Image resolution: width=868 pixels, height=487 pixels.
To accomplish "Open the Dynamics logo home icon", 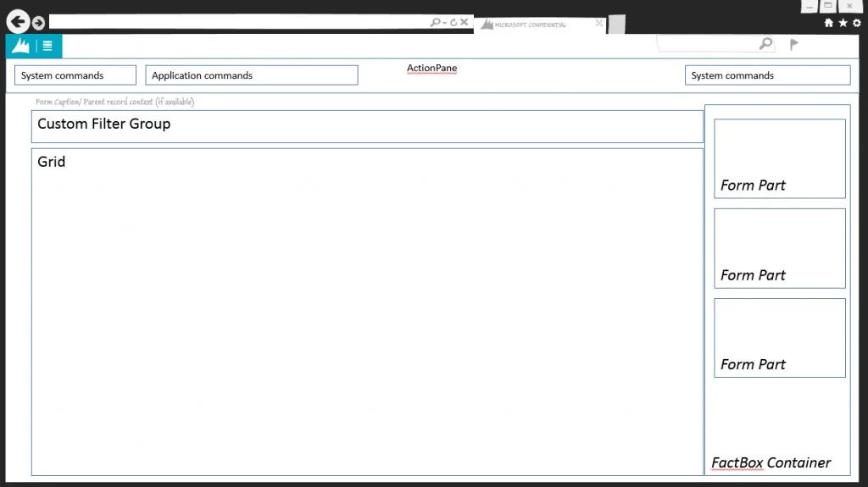I will pos(20,46).
